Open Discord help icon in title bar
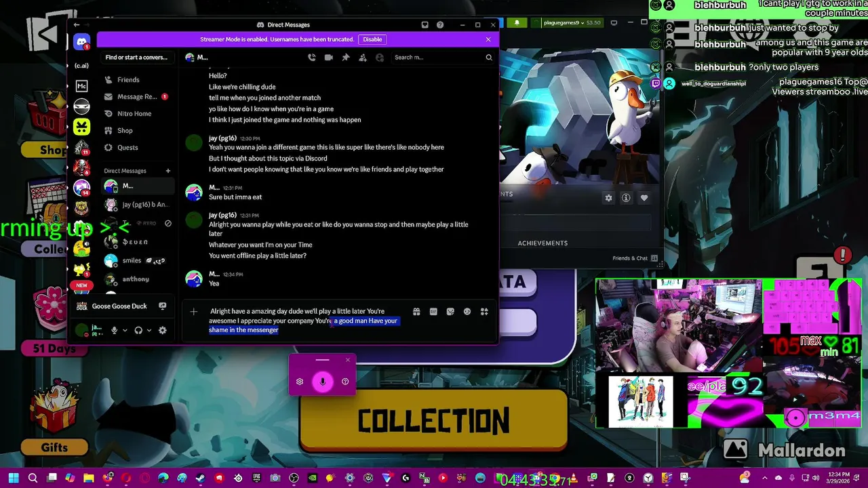The image size is (868, 488). [x=440, y=25]
